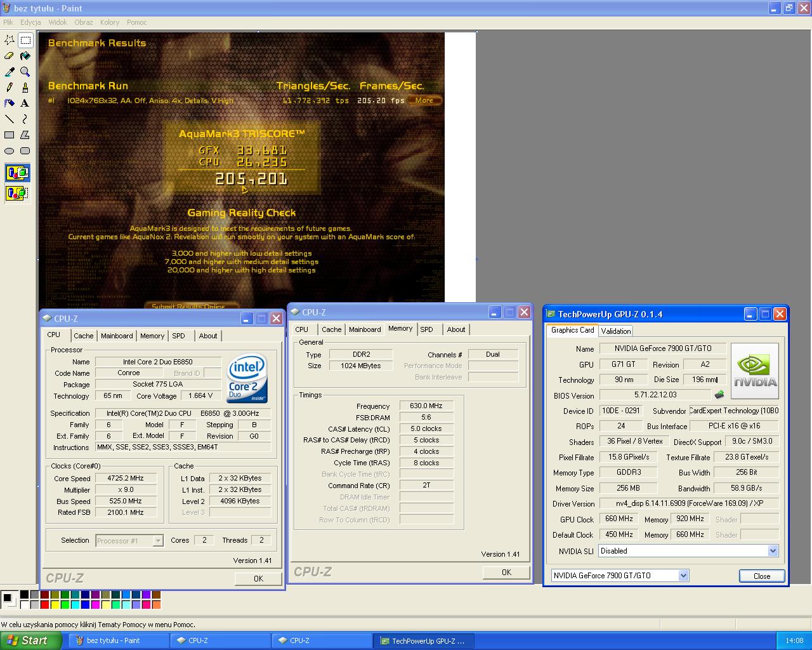This screenshot has width=812, height=650.
Task: Click OK in the left CPU-Z window
Action: (258, 578)
